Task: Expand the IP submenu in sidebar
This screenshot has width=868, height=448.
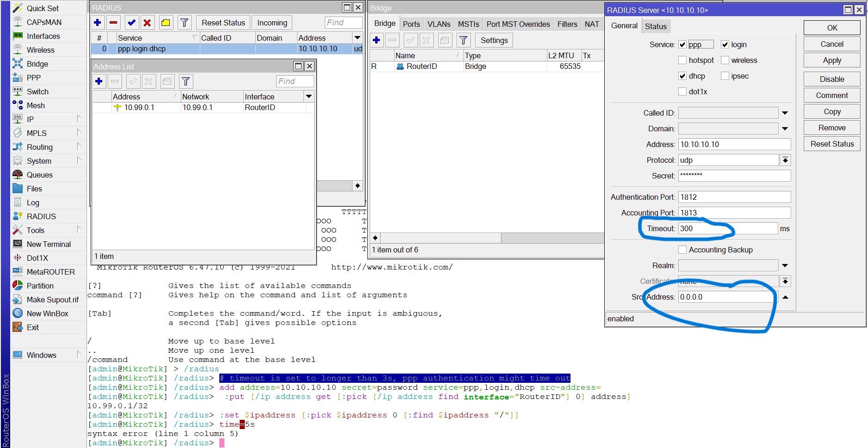Action: click(79, 119)
